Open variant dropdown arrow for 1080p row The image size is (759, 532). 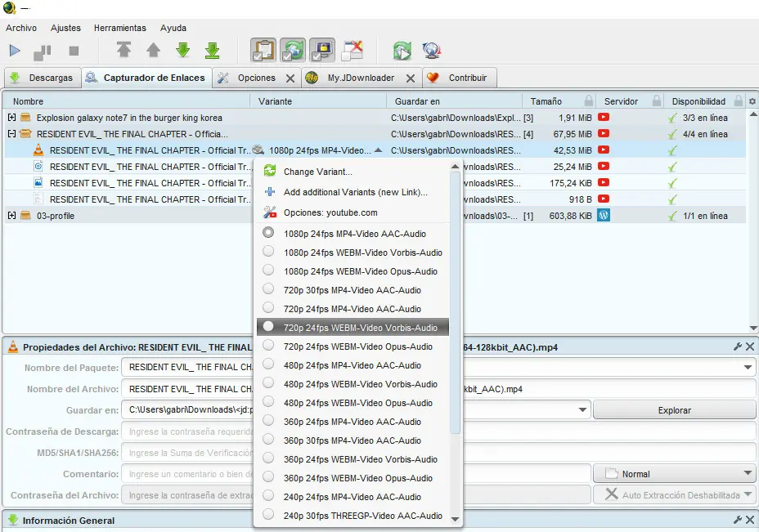379,150
